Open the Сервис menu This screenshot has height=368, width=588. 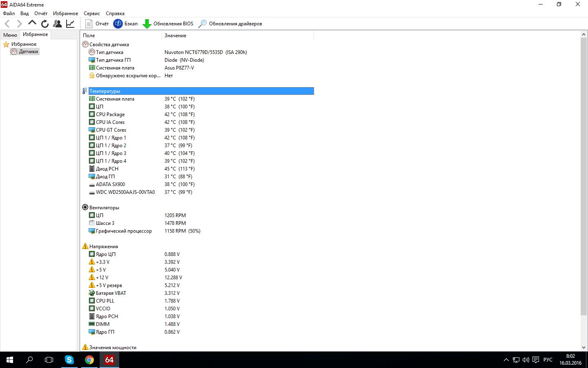coord(92,13)
